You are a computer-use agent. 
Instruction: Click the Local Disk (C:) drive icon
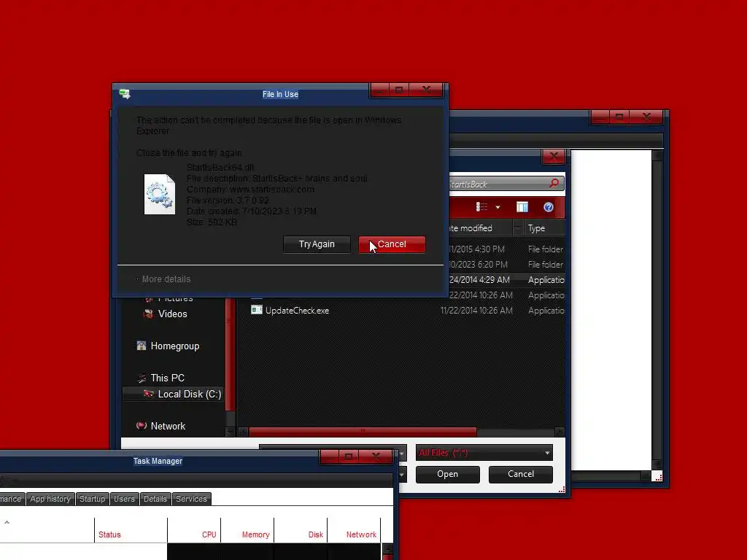[149, 394]
